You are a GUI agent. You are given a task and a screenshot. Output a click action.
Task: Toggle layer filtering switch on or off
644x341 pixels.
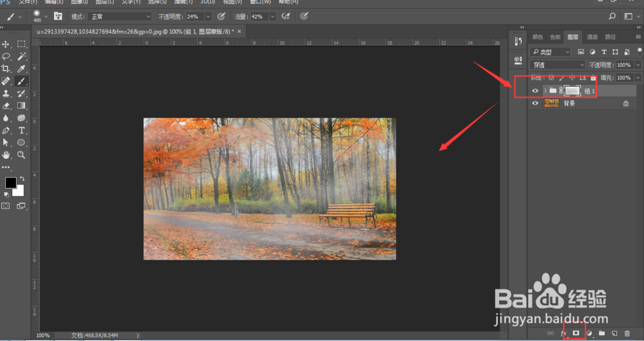(x=639, y=51)
